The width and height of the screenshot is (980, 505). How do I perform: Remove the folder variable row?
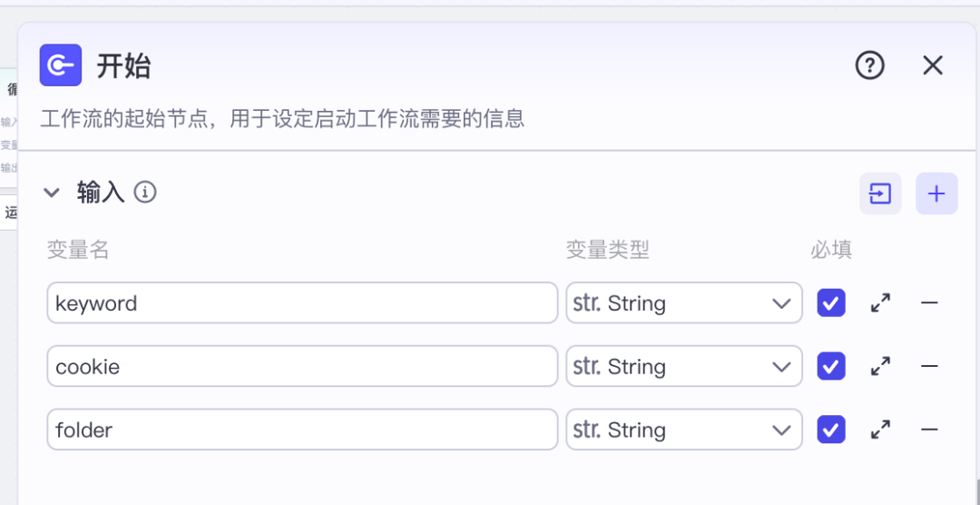[x=929, y=431]
